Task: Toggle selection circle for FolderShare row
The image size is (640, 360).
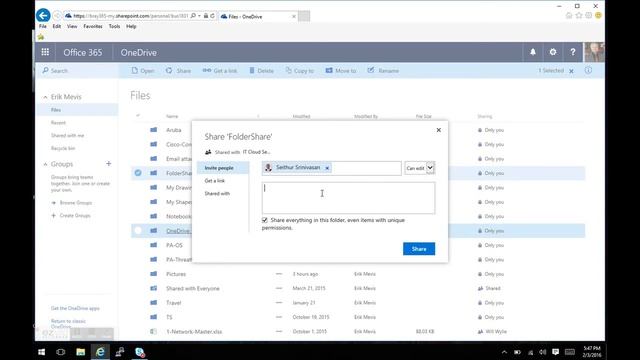Action: tap(138, 173)
